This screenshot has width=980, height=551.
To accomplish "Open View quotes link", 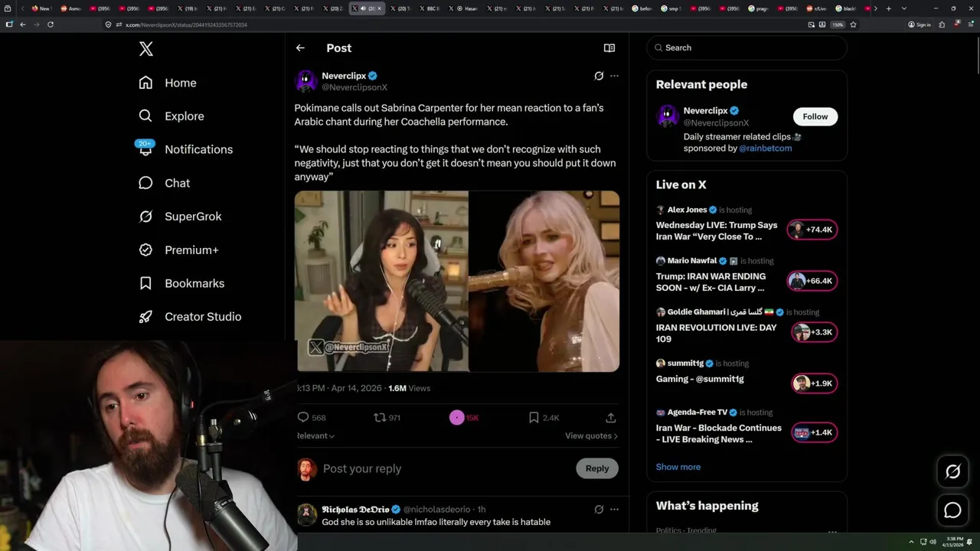I will click(x=591, y=435).
